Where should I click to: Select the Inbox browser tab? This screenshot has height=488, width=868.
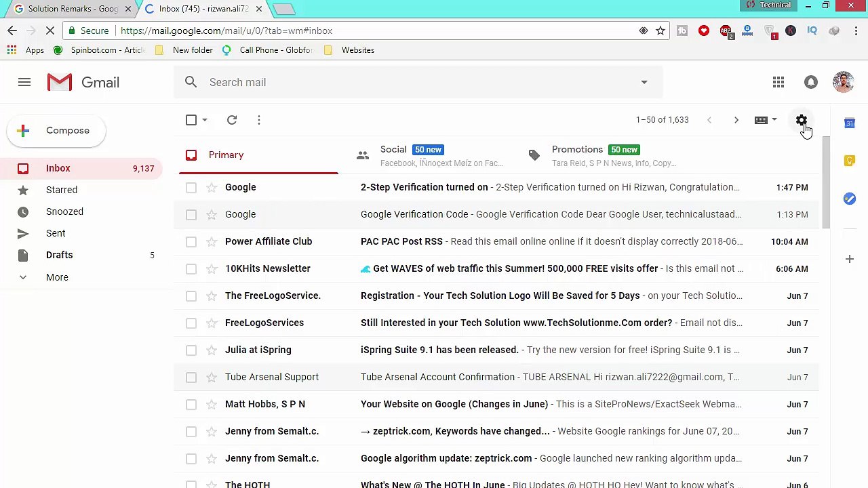coord(203,9)
